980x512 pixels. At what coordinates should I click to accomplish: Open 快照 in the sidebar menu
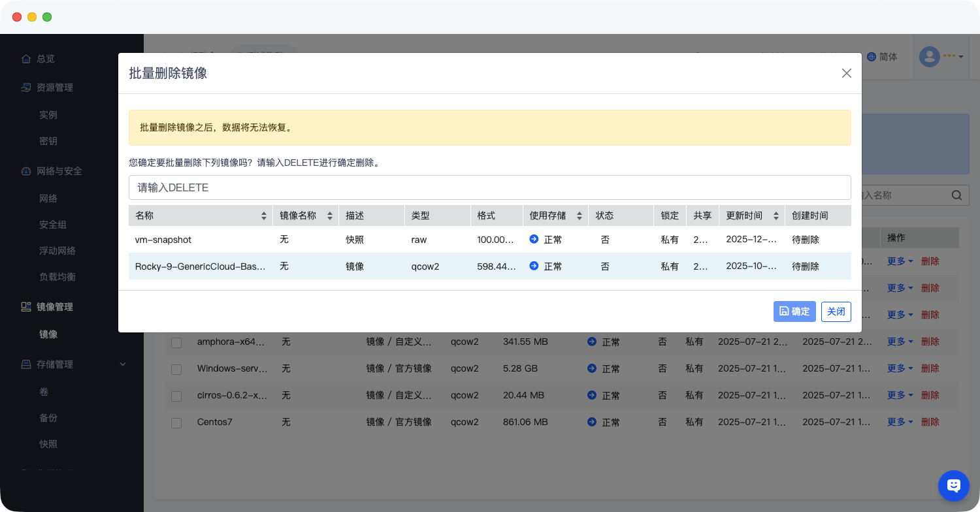point(48,444)
